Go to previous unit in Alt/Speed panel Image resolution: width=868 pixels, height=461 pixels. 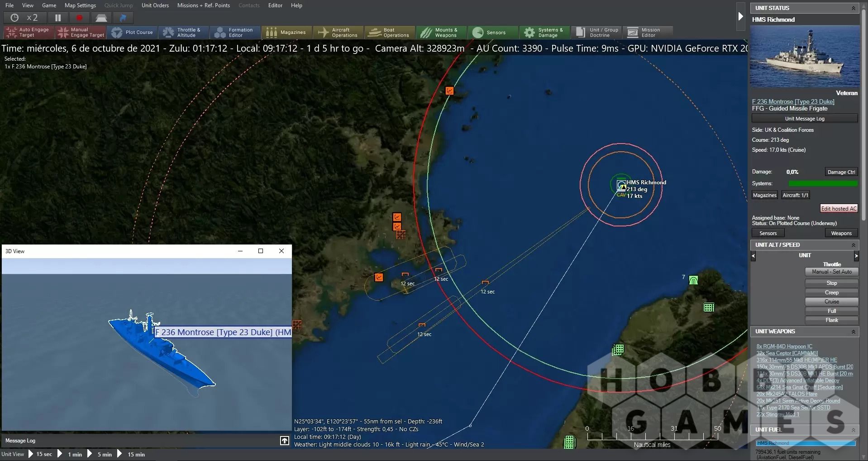coord(754,256)
